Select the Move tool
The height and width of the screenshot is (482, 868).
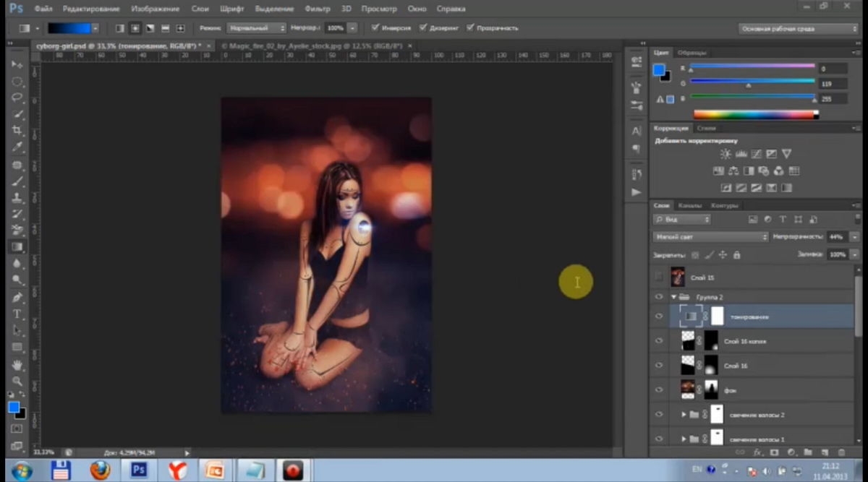click(17, 64)
